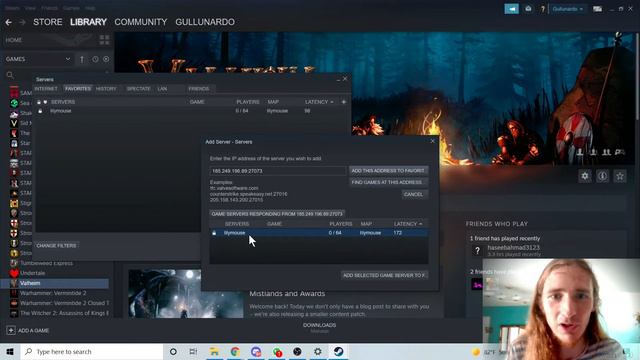Switch to FRIENDS tab in Servers window
640x360 pixels.
click(x=199, y=89)
